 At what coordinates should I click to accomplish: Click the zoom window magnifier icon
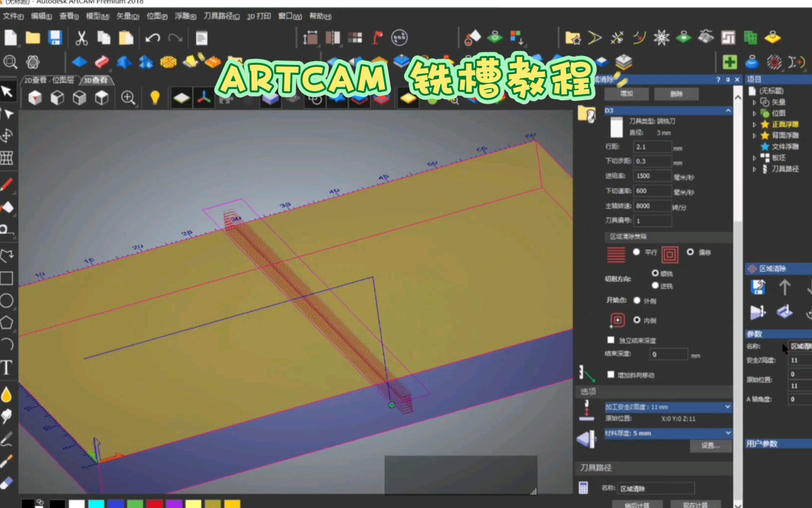pos(10,62)
